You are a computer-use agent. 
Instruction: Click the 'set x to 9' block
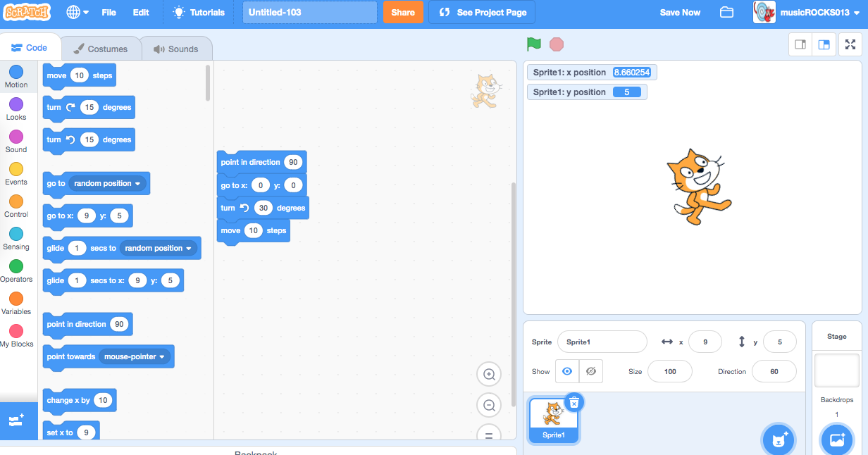point(71,432)
